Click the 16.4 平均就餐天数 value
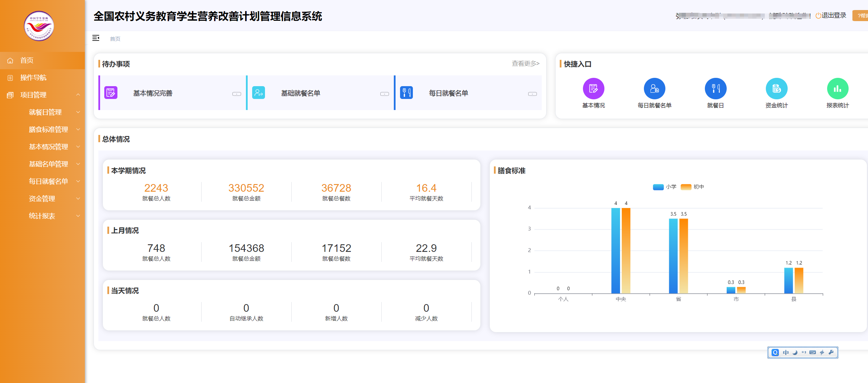This screenshot has width=868, height=383. (426, 188)
